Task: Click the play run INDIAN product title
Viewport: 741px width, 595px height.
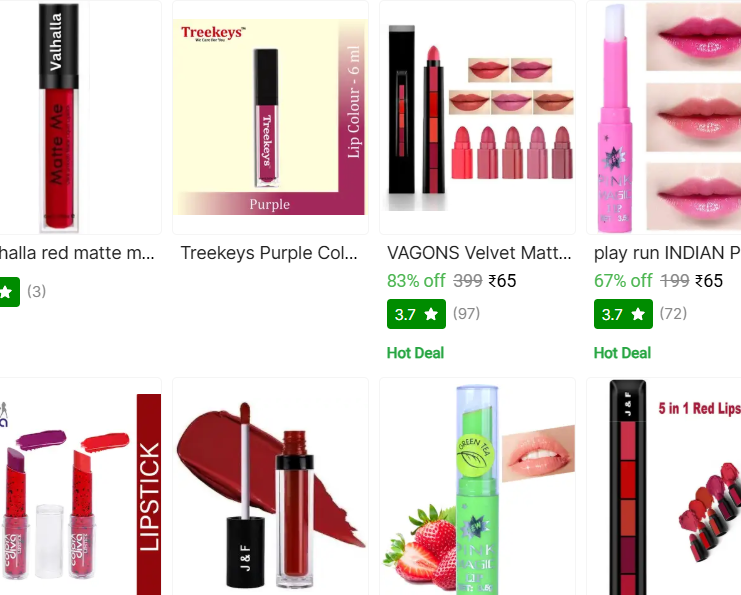Action: [x=667, y=253]
